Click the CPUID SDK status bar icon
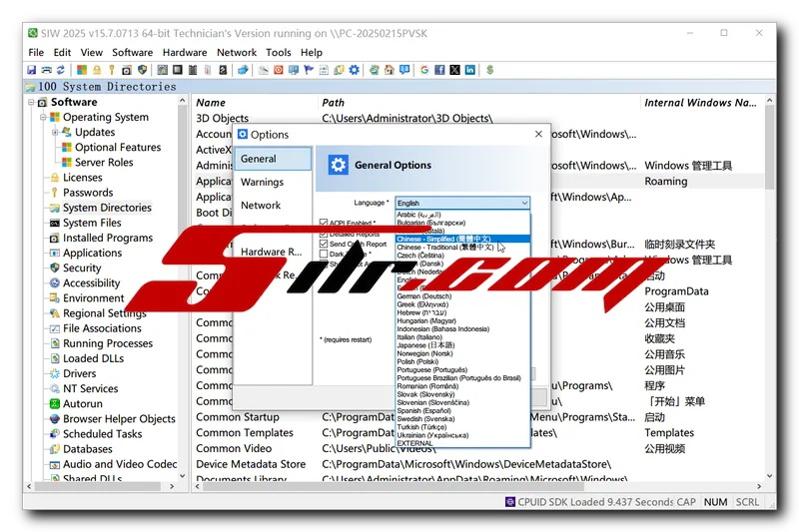799x532 pixels. tap(510, 502)
